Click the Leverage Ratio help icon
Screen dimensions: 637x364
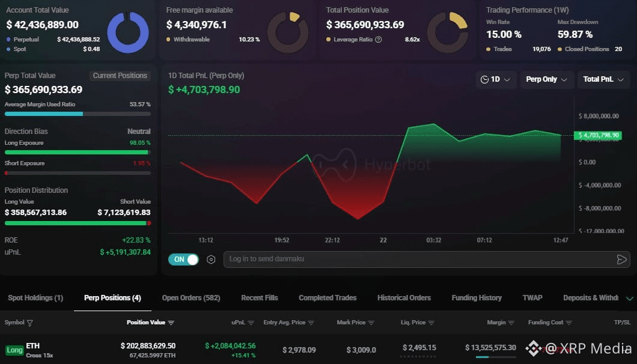tap(378, 40)
